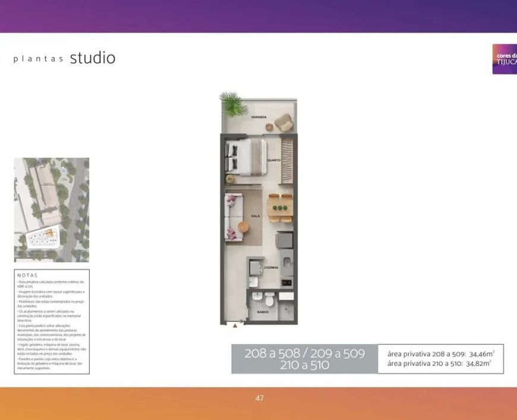517x420 pixels.
Task: Click the dining table with plants
Action: click(x=280, y=208)
